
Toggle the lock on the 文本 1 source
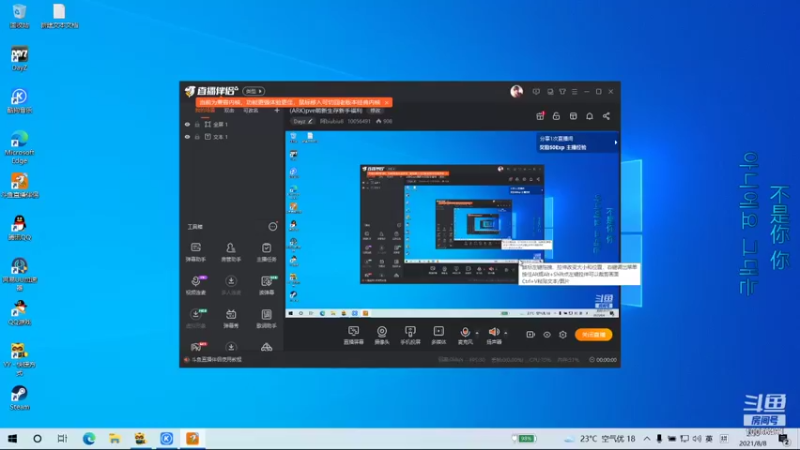[197, 137]
